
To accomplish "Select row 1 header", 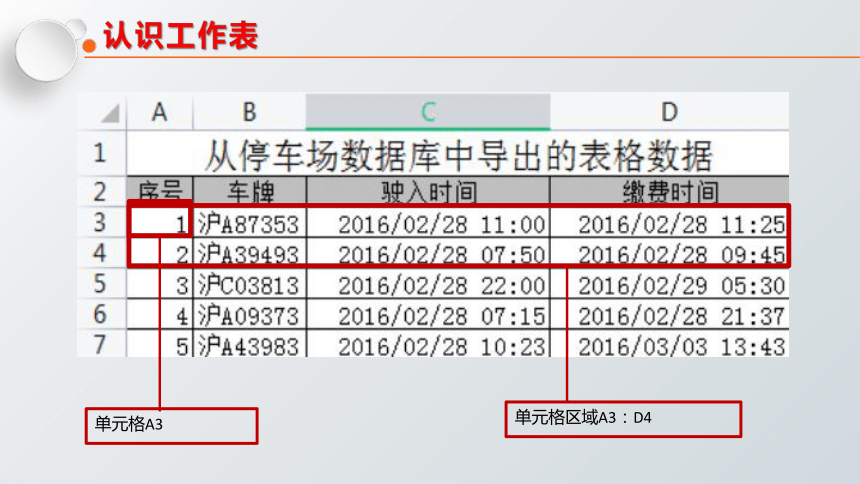I will [101, 153].
